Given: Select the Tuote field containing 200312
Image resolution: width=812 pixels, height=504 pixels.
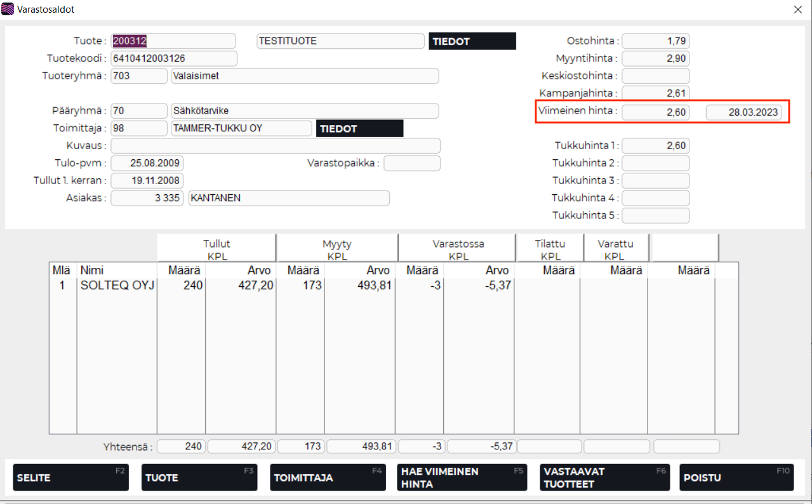Looking at the screenshot, I should click(173, 41).
